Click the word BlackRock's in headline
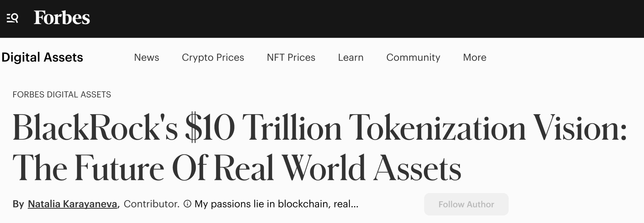 [95, 127]
